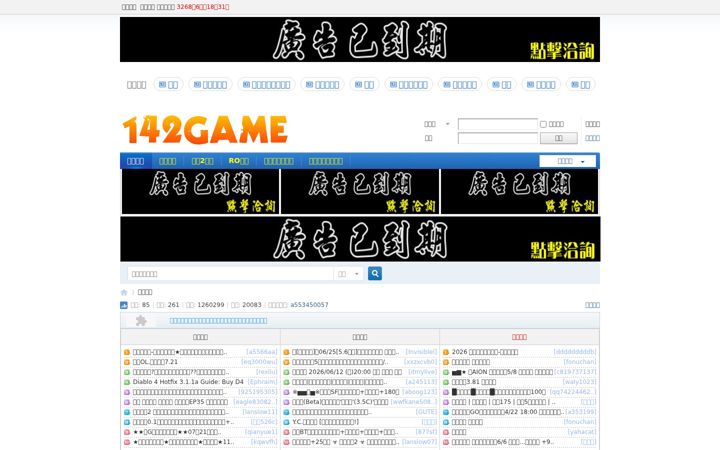Click red icon beside the yahacat thread

pos(445,432)
